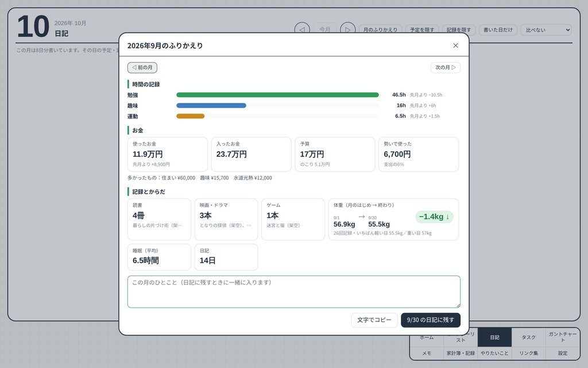Switch to ホーム tab
The height and width of the screenshot is (368, 588).
pos(427,337)
